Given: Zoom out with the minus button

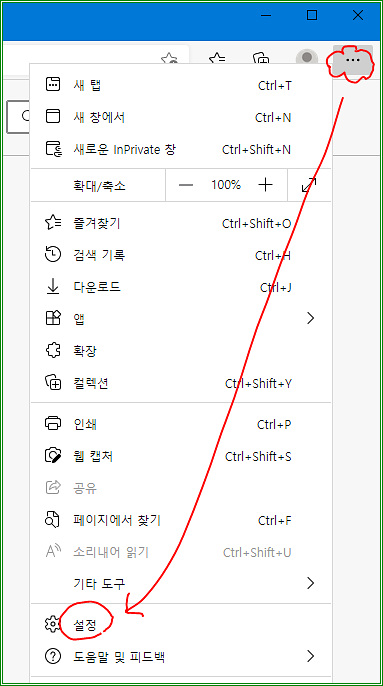Looking at the screenshot, I should tap(186, 185).
